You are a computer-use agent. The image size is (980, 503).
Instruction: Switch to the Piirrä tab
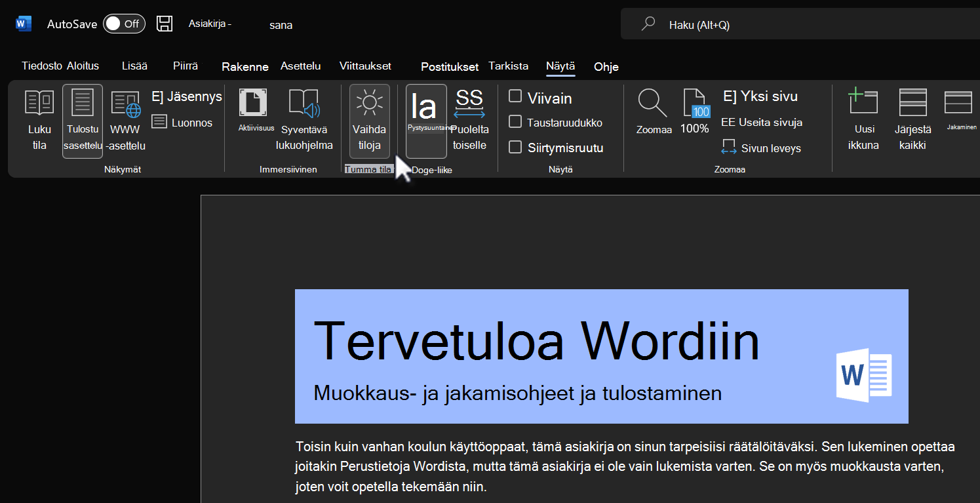pyautogui.click(x=186, y=66)
